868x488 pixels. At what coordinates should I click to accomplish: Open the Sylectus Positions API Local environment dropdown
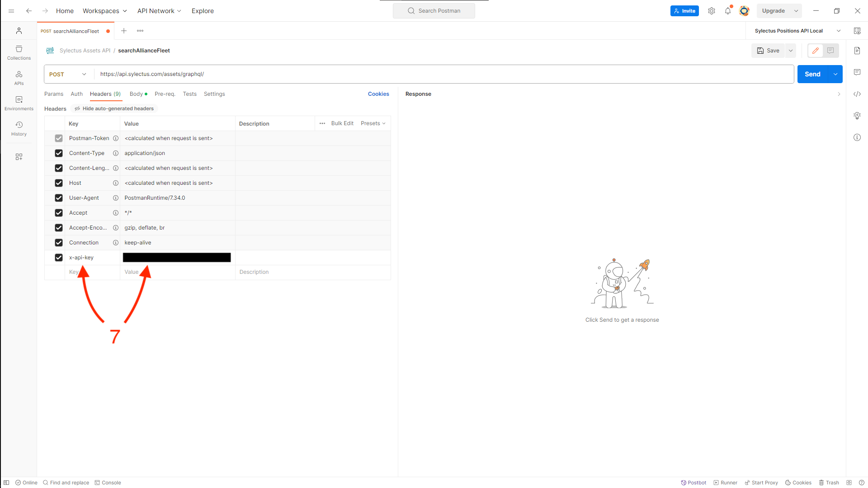797,31
